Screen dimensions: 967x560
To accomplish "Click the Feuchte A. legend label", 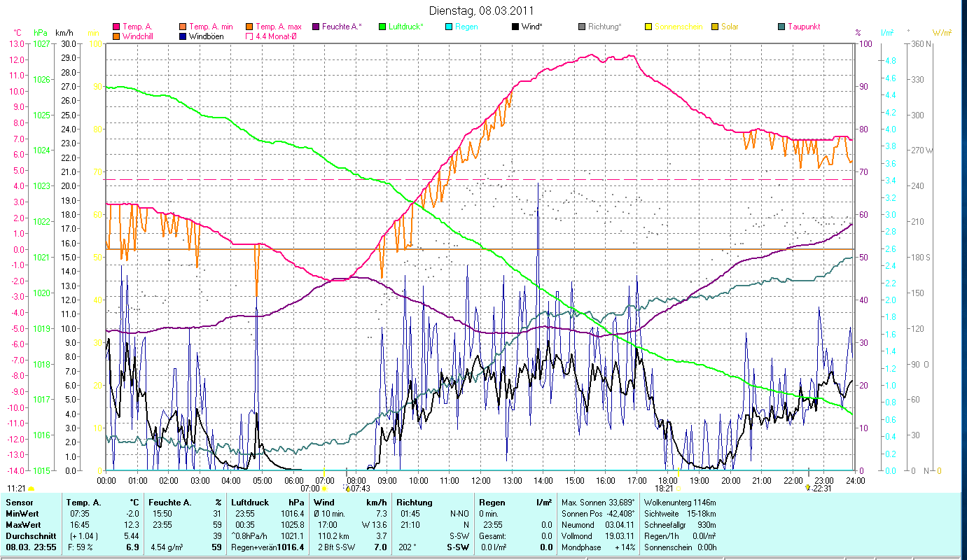I will pos(342,27).
